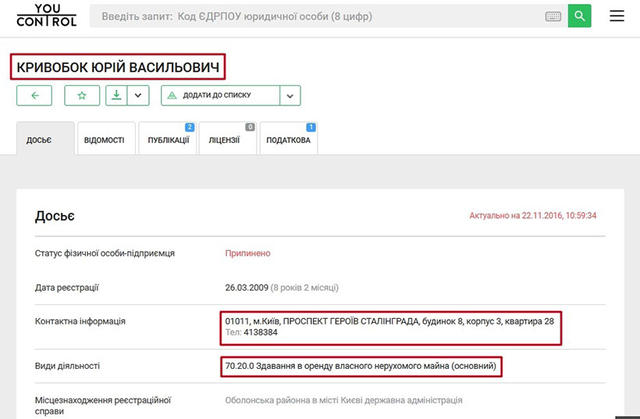This screenshot has width=640, height=419.
Task: Open the virtual keyboard icon in search field
Action: click(553, 17)
